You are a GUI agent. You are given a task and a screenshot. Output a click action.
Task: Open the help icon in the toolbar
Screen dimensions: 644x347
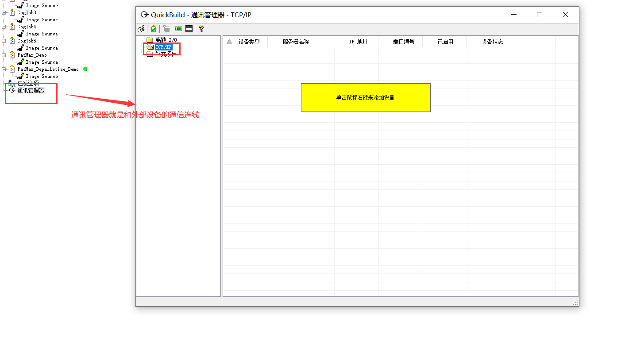click(201, 29)
